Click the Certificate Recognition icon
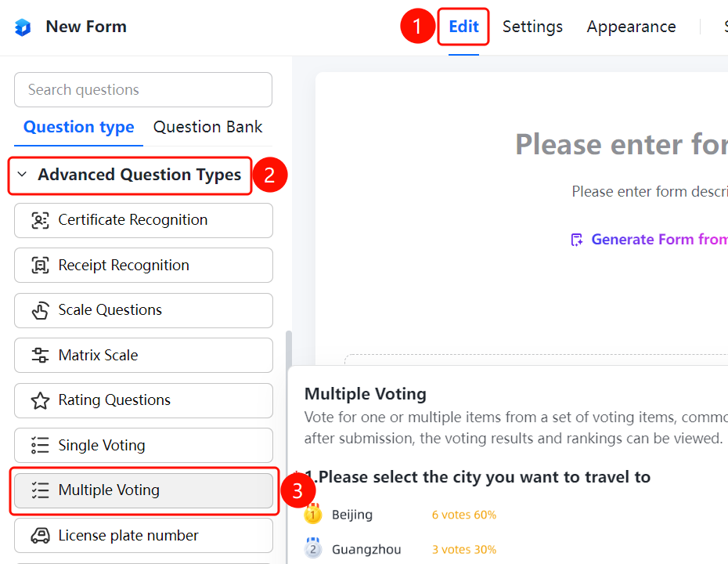Viewport: 728px width, 564px height. click(x=40, y=220)
